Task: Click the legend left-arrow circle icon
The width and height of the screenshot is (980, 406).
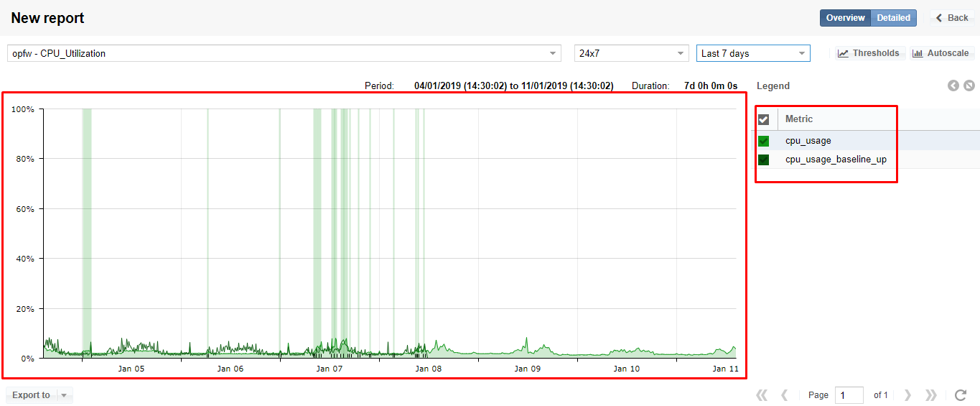Action: [953, 86]
